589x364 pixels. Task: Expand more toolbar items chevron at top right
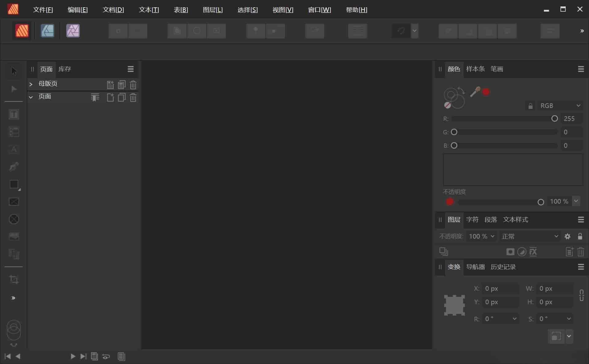pyautogui.click(x=582, y=31)
